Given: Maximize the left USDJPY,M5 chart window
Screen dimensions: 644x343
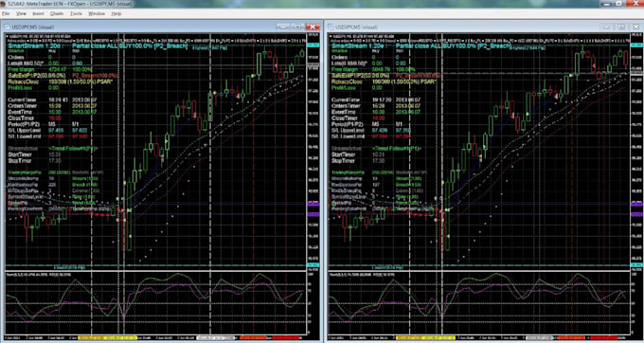Looking at the screenshot, I should click(297, 27).
